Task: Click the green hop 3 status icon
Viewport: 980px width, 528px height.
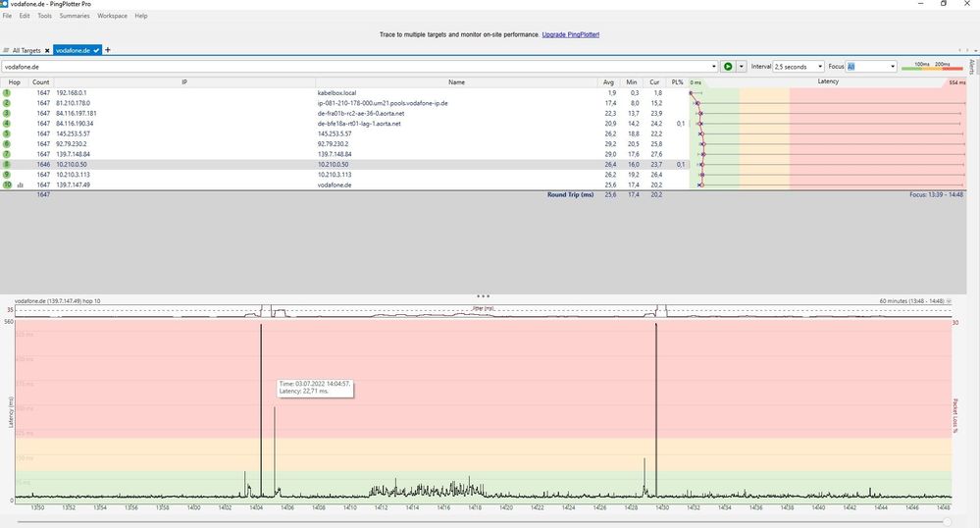Action: 7,113
